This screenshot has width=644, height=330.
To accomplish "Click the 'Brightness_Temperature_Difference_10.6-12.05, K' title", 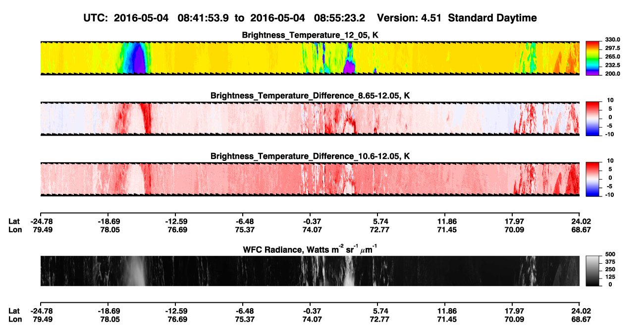I will point(311,156).
